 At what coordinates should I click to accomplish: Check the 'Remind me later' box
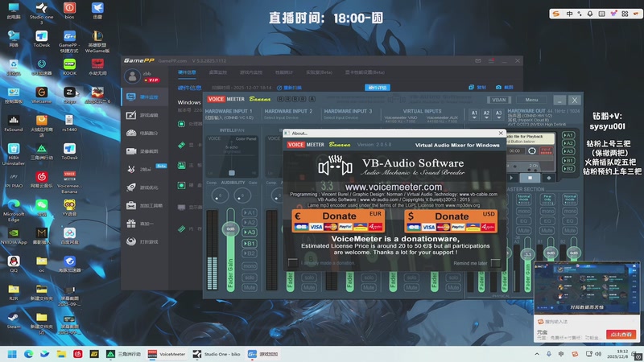[496, 263]
